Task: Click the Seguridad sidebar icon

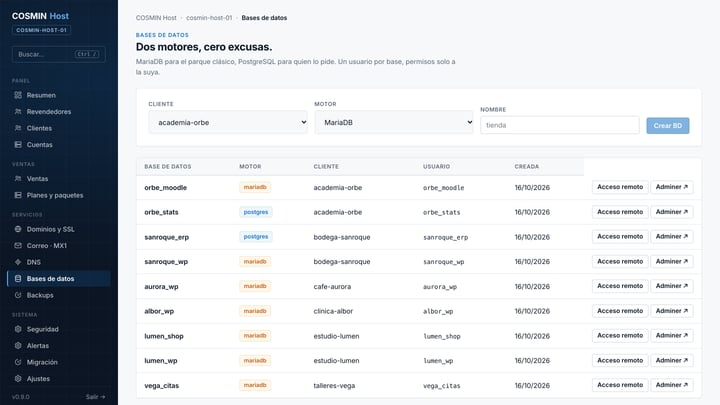Action: click(18, 329)
